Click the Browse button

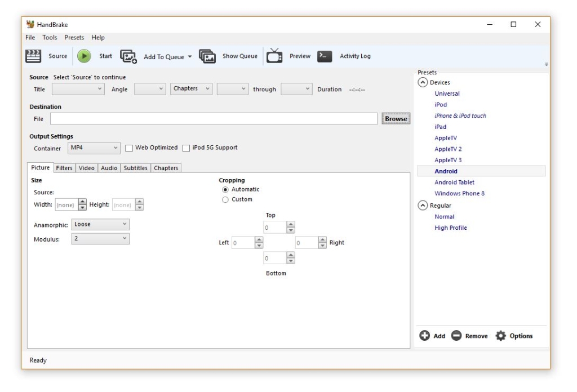(396, 119)
